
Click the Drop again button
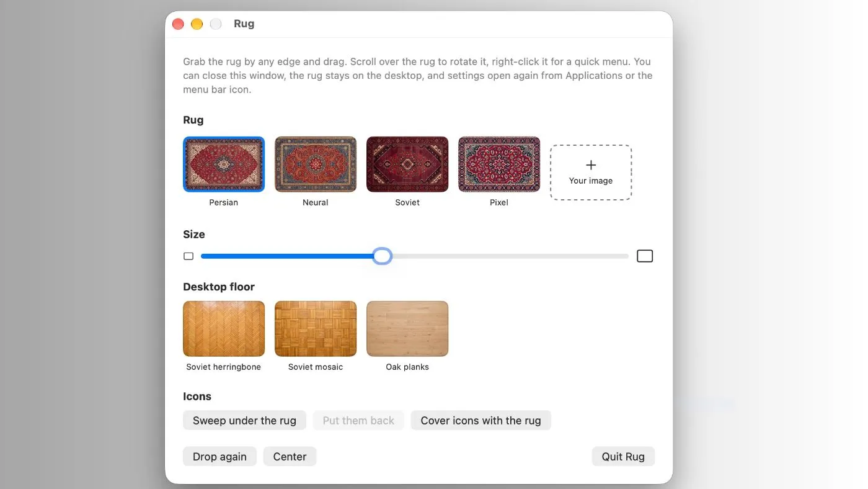pyautogui.click(x=219, y=456)
